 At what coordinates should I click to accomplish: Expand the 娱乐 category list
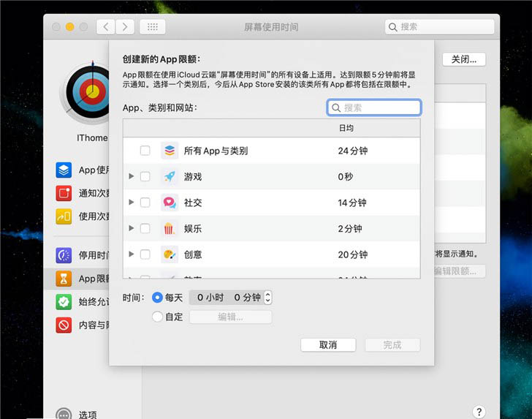pyautogui.click(x=132, y=229)
